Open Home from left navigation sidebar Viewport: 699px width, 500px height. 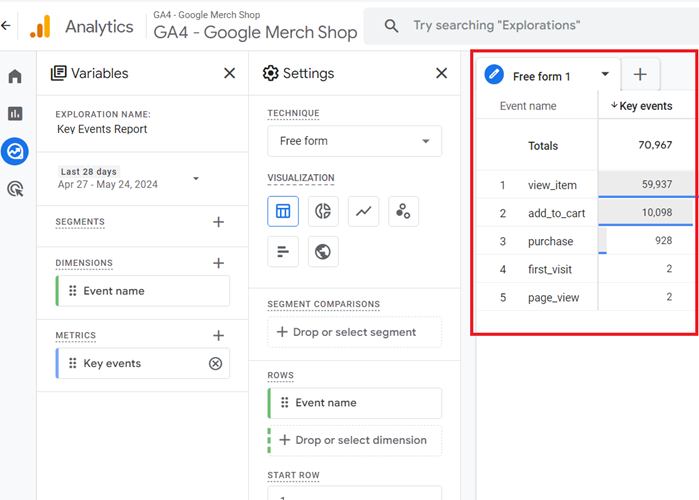click(15, 77)
